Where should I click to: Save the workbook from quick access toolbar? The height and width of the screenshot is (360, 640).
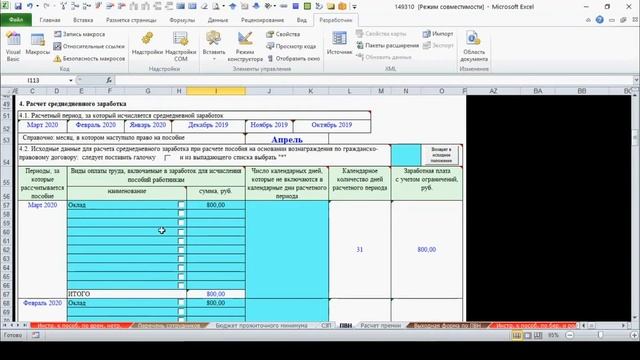coord(18,7)
